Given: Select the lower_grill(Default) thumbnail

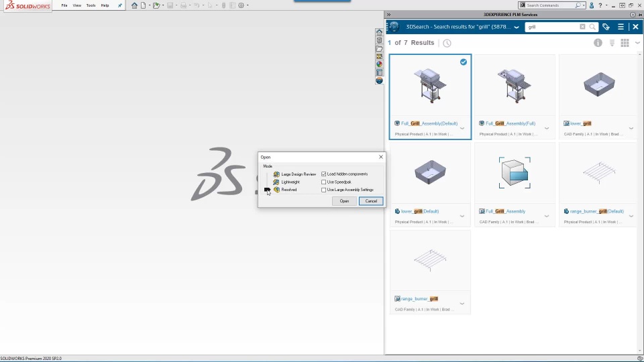Looking at the screenshot, I should click(x=430, y=172).
